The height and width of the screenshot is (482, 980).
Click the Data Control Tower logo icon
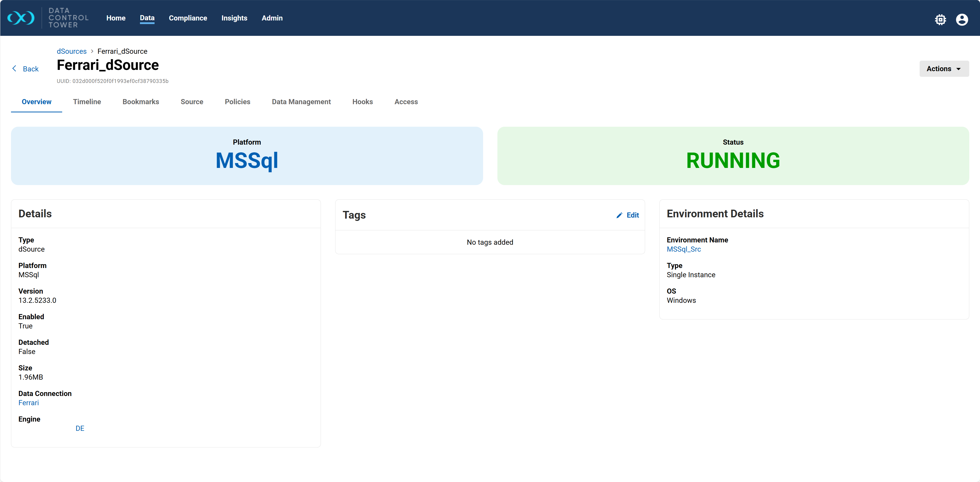pyautogui.click(x=21, y=18)
